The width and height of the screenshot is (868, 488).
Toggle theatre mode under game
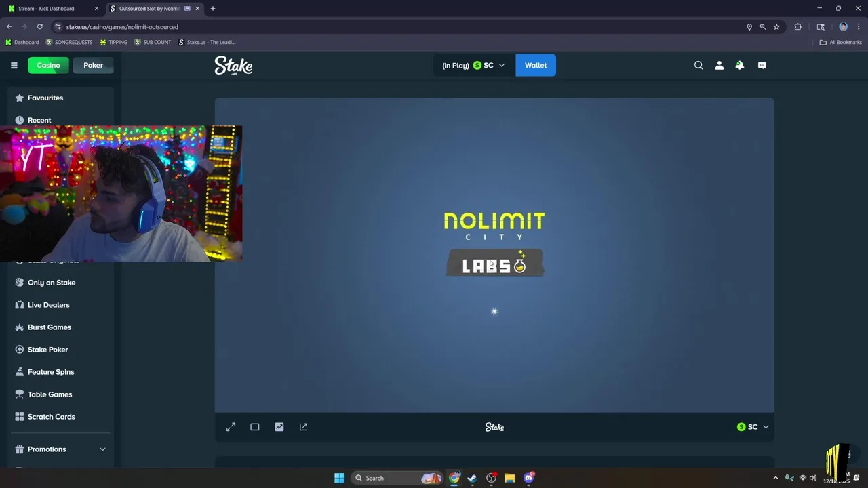255,427
